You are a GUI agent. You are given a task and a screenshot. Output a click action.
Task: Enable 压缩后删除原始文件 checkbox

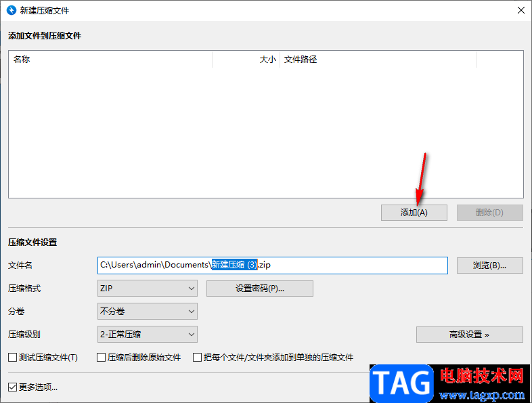coord(101,357)
